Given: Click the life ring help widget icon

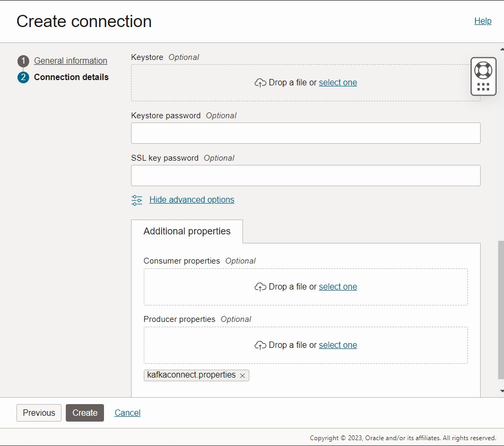Looking at the screenshot, I should click(483, 70).
